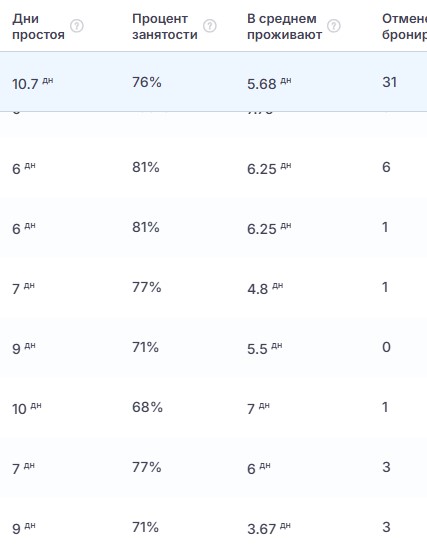Select the 0 cancellations cell
This screenshot has height=554, width=427.
[x=386, y=347]
